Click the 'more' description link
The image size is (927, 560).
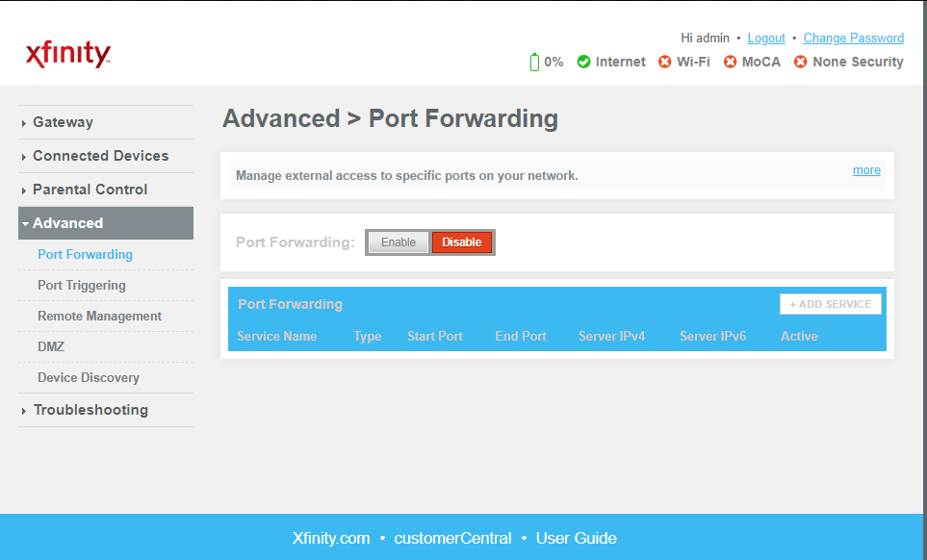866,170
